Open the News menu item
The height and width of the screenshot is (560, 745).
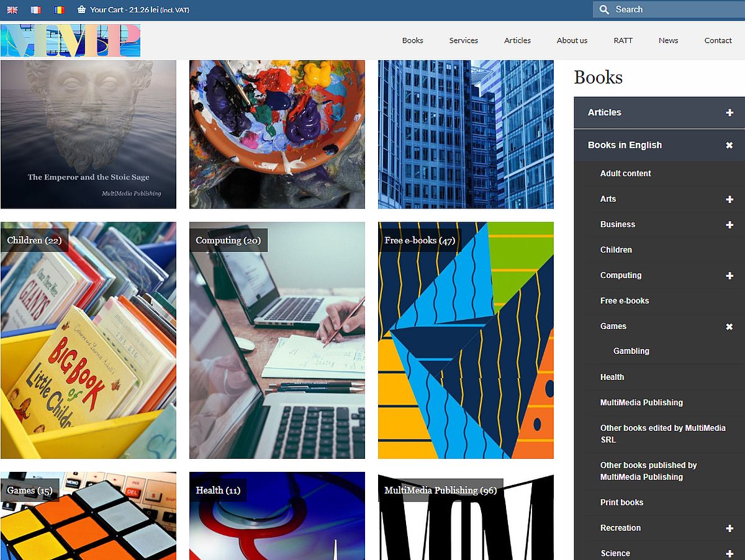(x=668, y=40)
